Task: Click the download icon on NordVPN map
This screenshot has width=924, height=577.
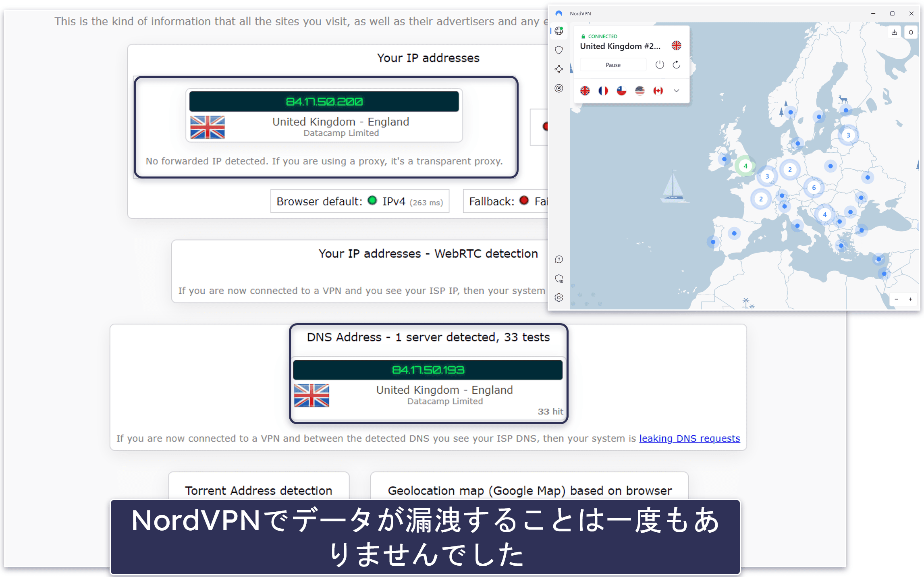Action: pyautogui.click(x=894, y=32)
